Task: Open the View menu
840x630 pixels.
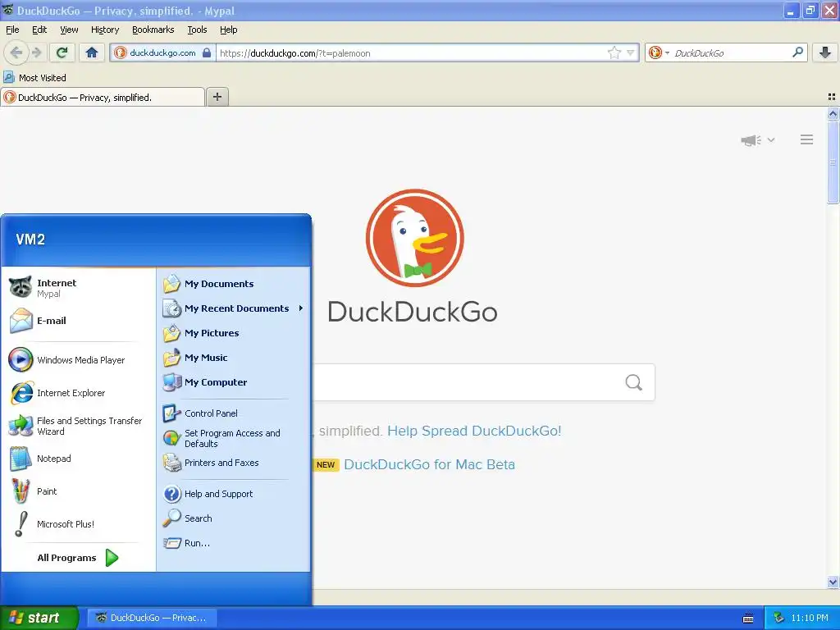Action: click(x=69, y=30)
